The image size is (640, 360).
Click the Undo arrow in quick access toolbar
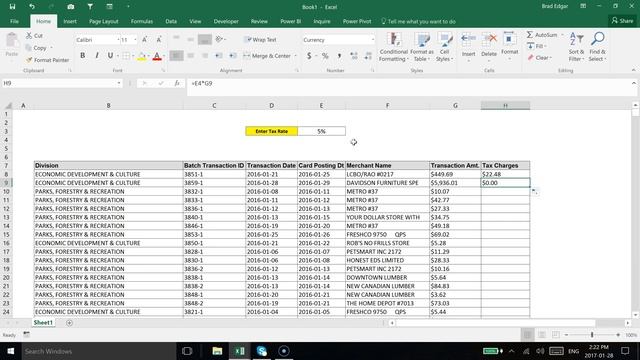[32, 7]
